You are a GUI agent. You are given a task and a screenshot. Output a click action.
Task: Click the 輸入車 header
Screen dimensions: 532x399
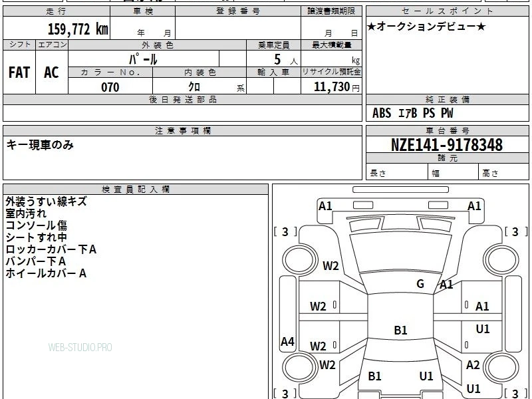click(273, 72)
